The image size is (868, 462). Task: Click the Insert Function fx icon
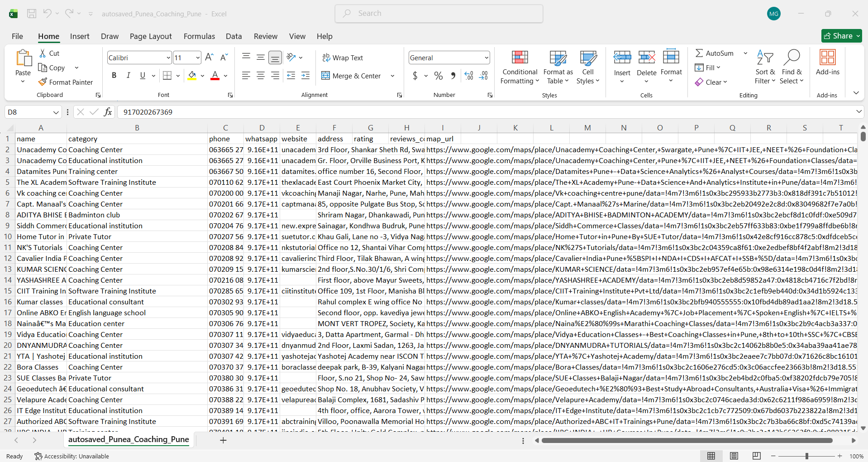(x=108, y=112)
